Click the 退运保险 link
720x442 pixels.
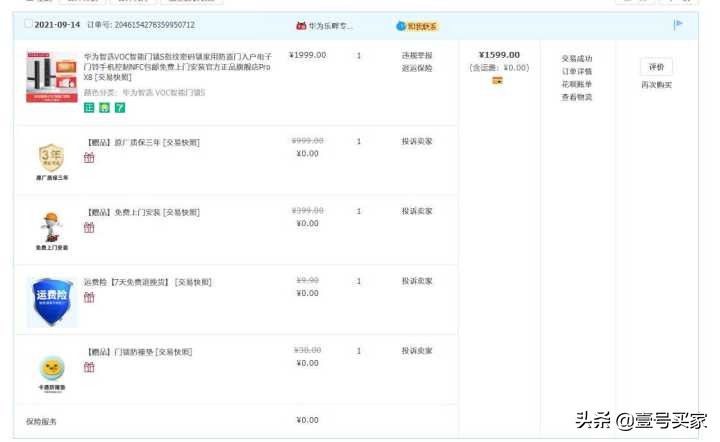pyautogui.click(x=417, y=68)
